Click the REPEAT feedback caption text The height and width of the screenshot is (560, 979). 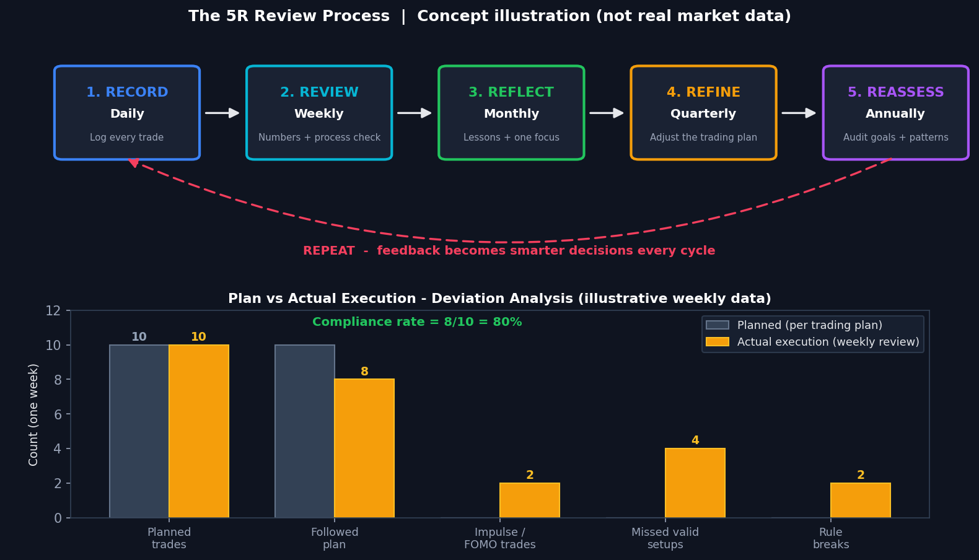coord(509,251)
